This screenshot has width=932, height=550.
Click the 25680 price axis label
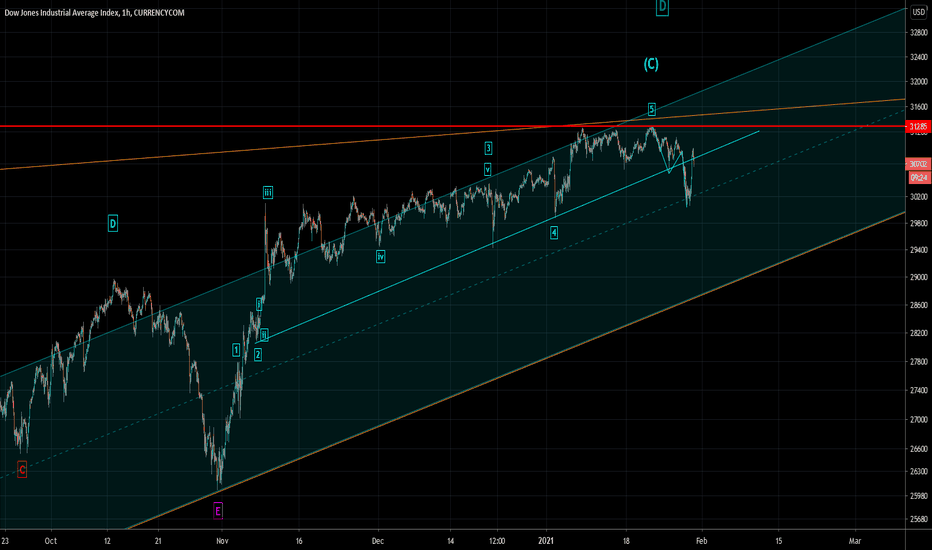click(918, 519)
